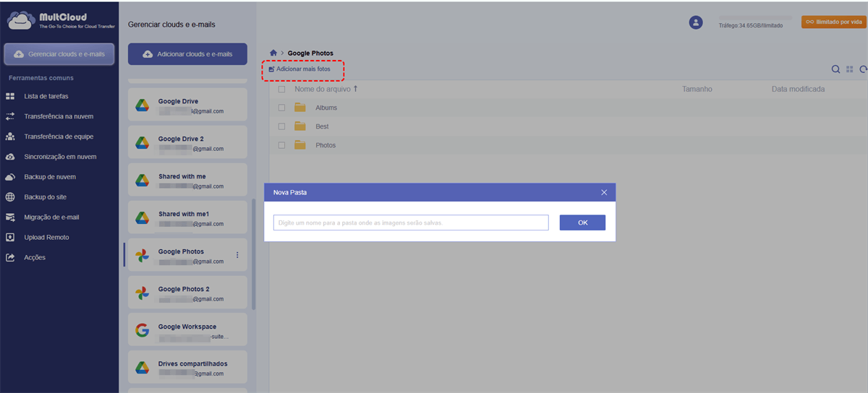The image size is (868, 393).
Task: Click Ilimitado por vida button
Action: tap(833, 22)
